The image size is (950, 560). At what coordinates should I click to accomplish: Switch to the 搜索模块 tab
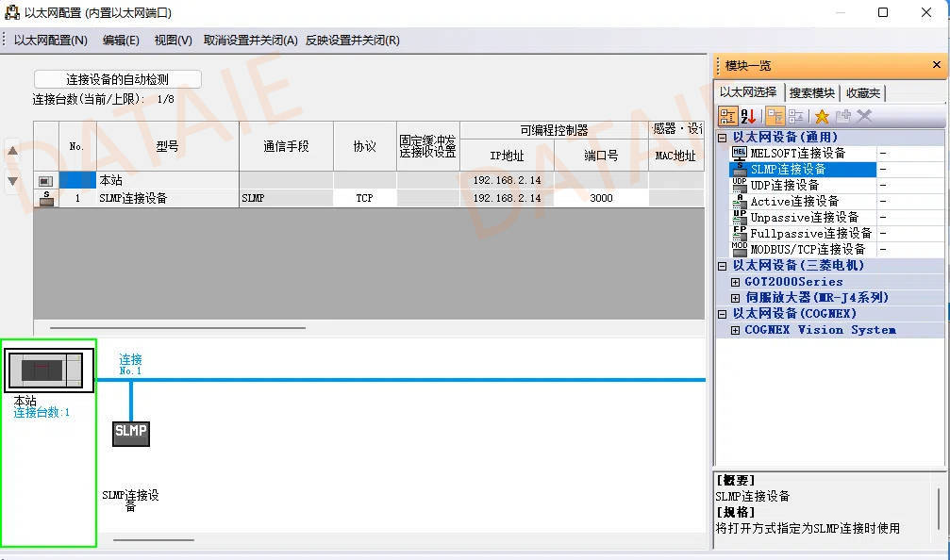[812, 92]
